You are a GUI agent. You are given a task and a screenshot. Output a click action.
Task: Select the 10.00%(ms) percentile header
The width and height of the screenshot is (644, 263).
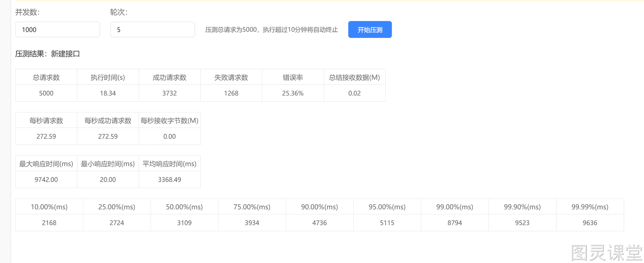point(49,207)
